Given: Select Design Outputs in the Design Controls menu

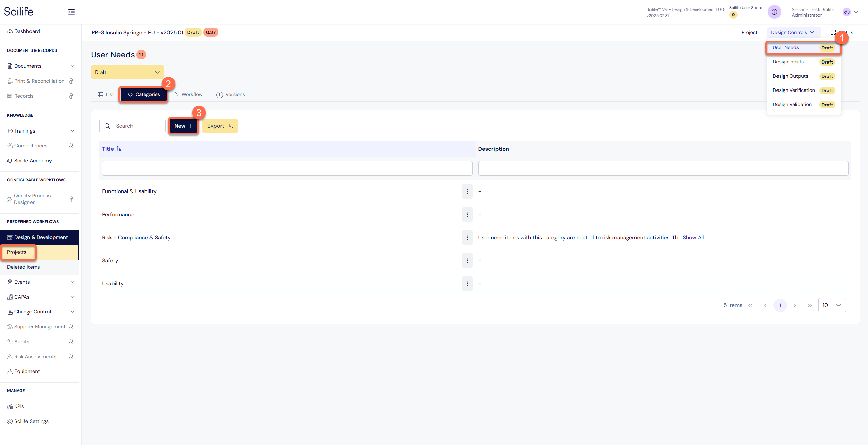Looking at the screenshot, I should 803,76.
